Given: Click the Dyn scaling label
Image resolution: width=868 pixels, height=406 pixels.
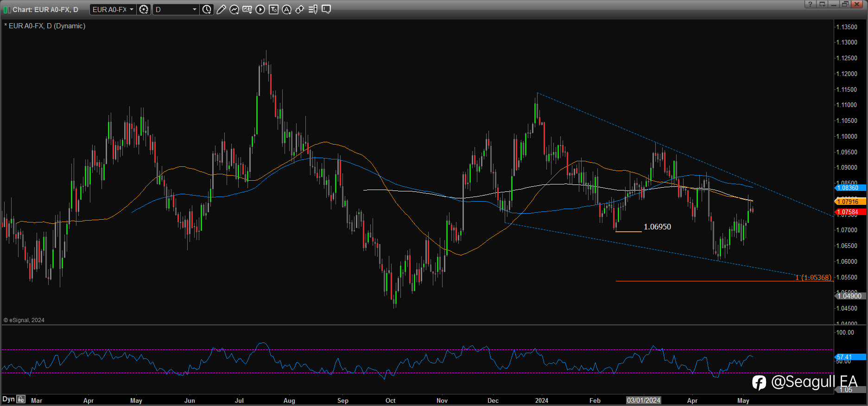Looking at the screenshot, I should click(x=8, y=399).
